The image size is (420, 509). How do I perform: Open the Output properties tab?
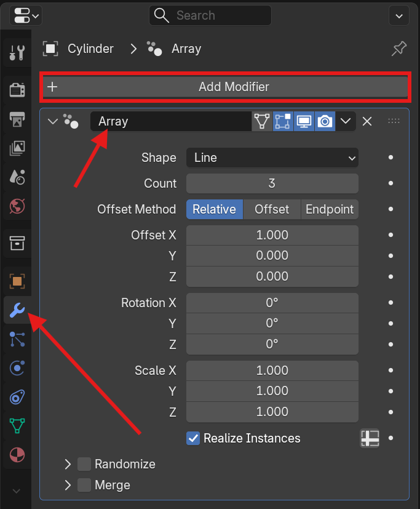click(17, 119)
